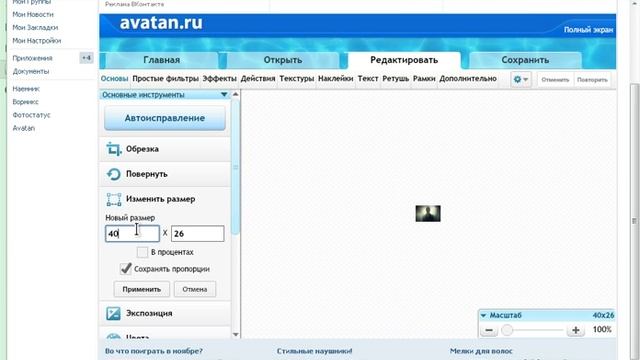Click tools panel scrollbar down arrow
The width and height of the screenshot is (640, 360).
pyautogui.click(x=236, y=335)
